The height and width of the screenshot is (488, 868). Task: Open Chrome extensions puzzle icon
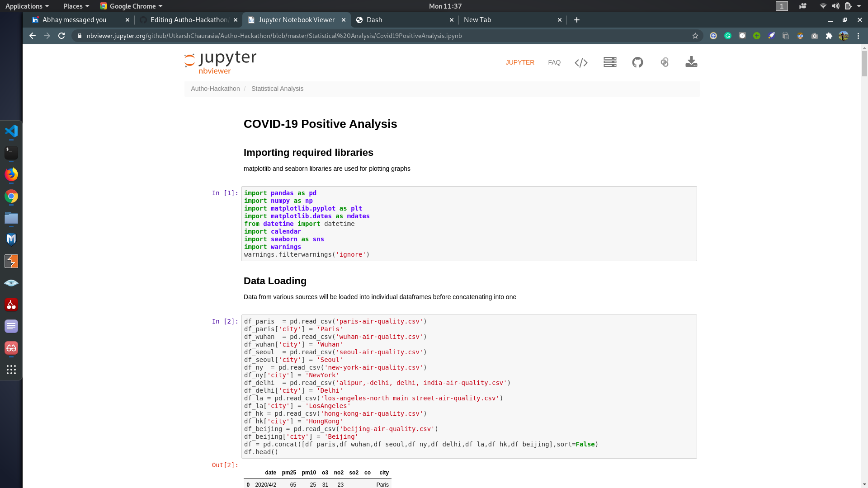pyautogui.click(x=829, y=36)
